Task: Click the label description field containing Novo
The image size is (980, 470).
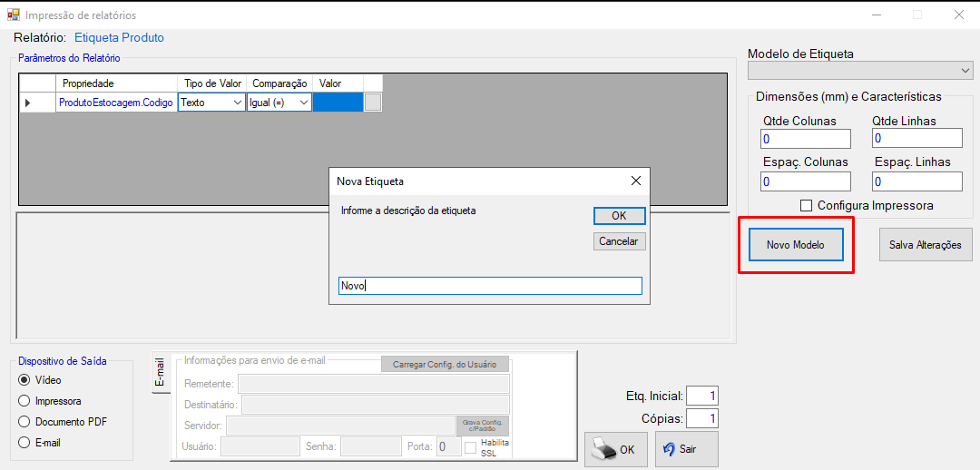Action: coord(490,286)
